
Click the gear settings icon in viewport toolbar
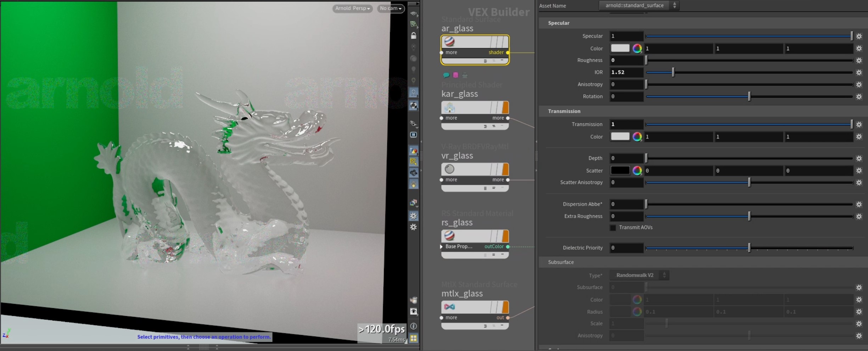point(414,216)
